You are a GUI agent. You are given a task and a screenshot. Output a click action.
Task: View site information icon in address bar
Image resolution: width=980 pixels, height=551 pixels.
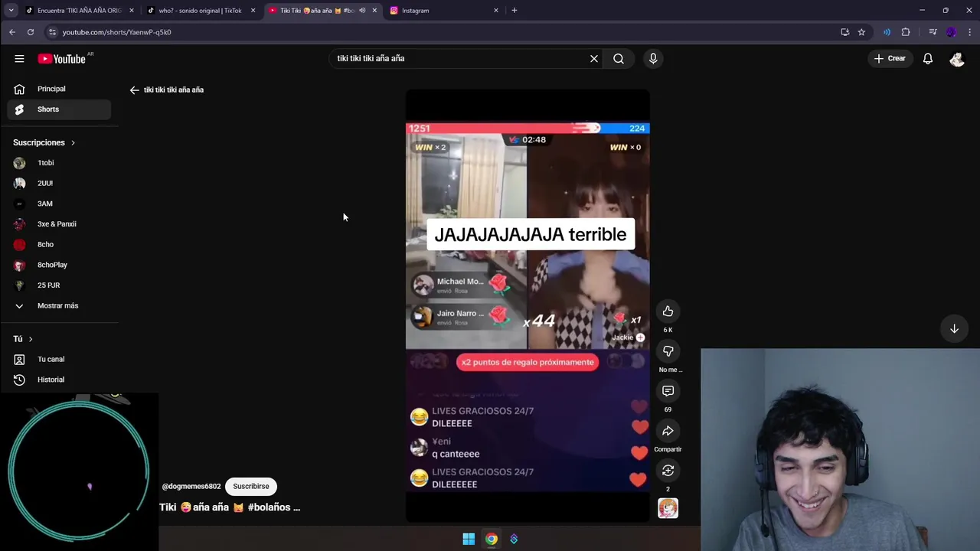click(51, 32)
